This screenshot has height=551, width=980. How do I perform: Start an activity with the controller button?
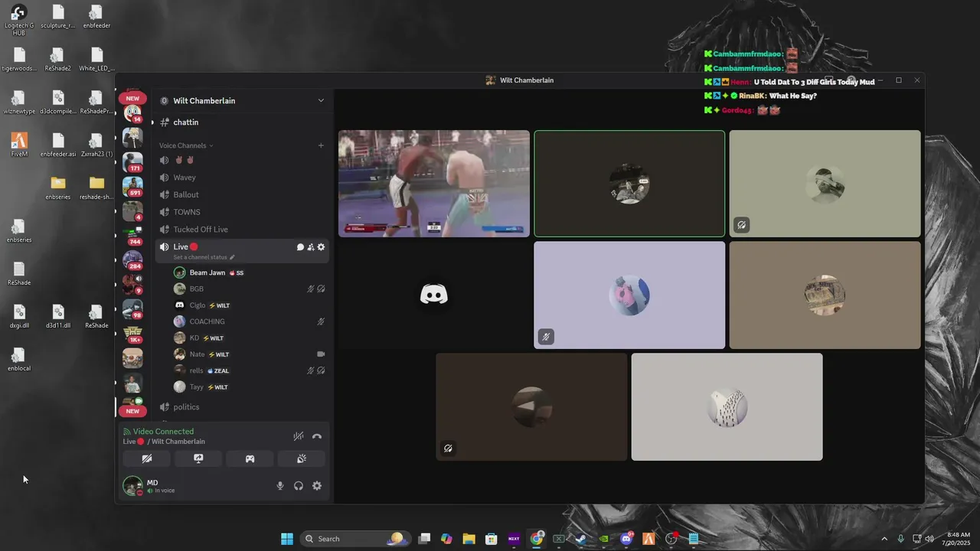(x=250, y=458)
